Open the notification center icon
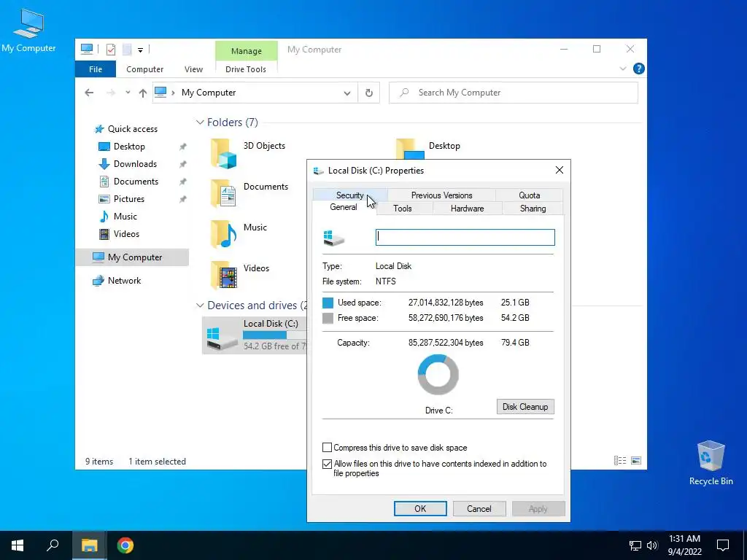Viewport: 747px width, 560px height. (723, 545)
